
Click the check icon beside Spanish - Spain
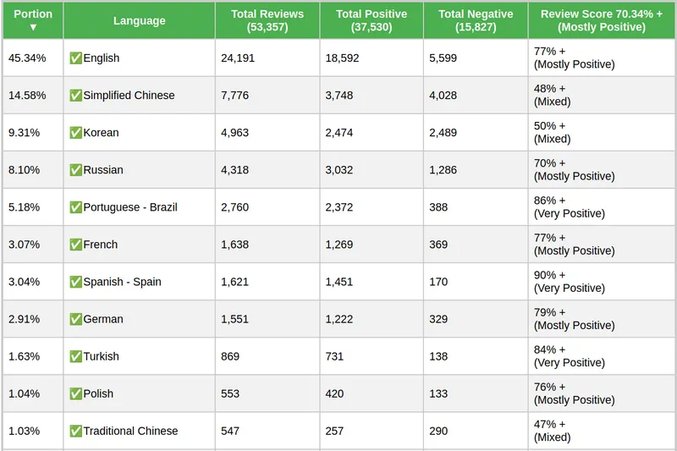click(x=76, y=282)
